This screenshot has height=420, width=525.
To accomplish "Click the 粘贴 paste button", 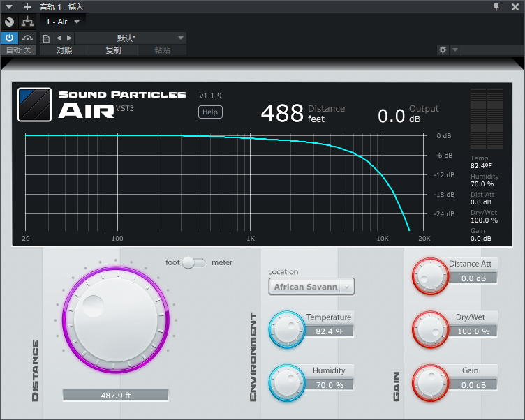I will tap(162, 50).
